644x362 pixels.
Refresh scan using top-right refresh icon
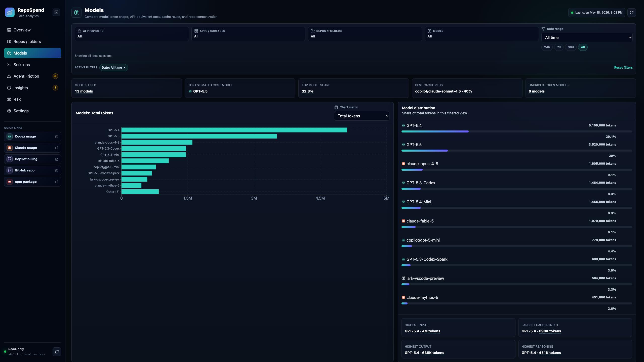click(x=632, y=13)
